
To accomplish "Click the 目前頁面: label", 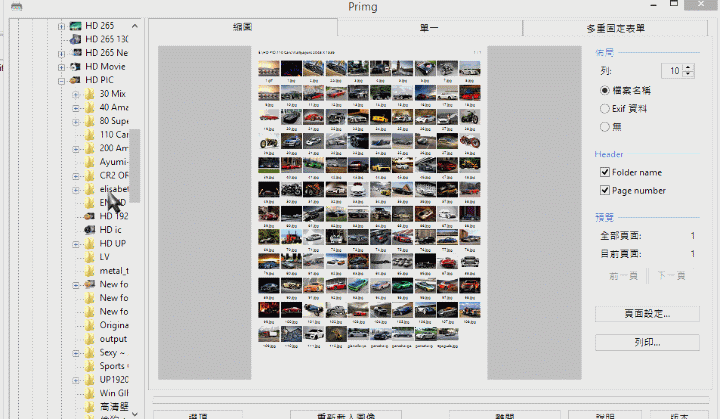I will tap(621, 254).
